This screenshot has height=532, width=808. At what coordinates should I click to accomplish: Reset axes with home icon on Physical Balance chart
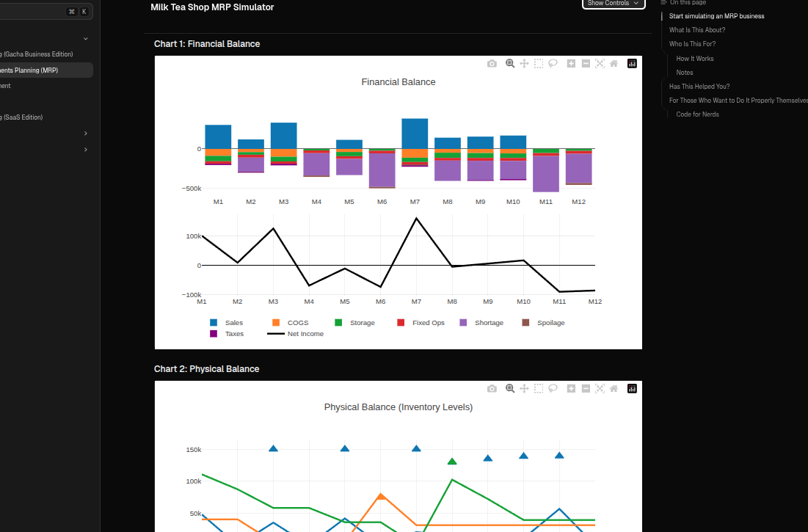pyautogui.click(x=614, y=389)
